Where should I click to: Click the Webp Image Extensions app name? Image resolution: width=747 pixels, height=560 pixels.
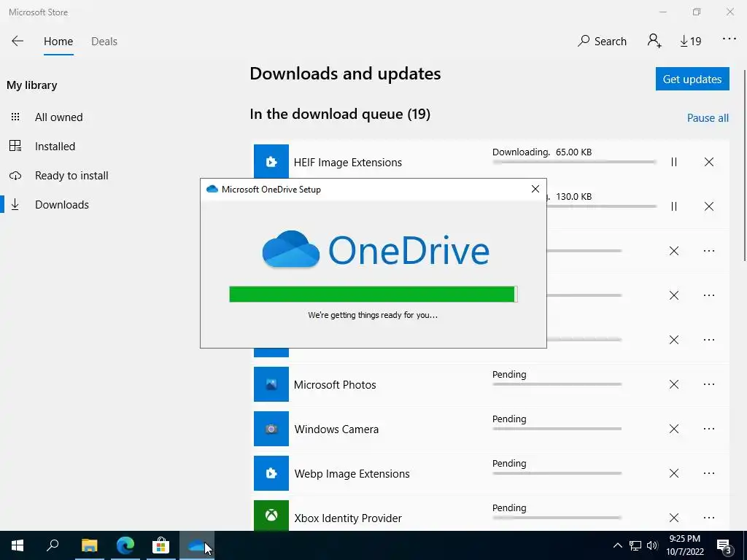point(352,474)
